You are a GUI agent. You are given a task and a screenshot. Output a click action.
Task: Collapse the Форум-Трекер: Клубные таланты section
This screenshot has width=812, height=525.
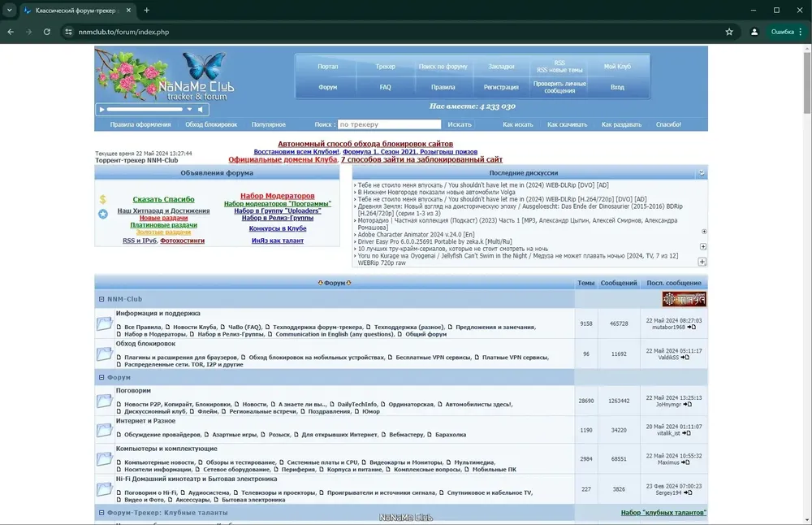tap(101, 513)
